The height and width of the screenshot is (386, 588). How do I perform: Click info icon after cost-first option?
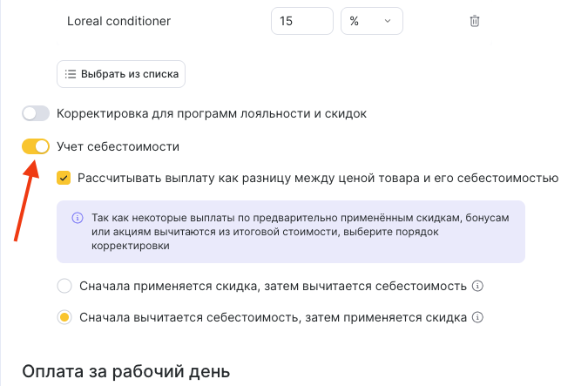tap(477, 317)
